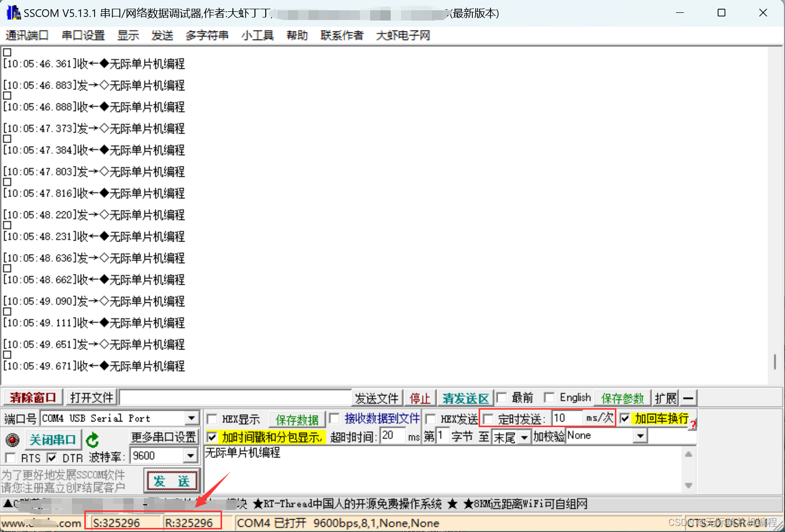Enable 定时发送 timed sending
The height and width of the screenshot is (532, 785).
tap(487, 418)
